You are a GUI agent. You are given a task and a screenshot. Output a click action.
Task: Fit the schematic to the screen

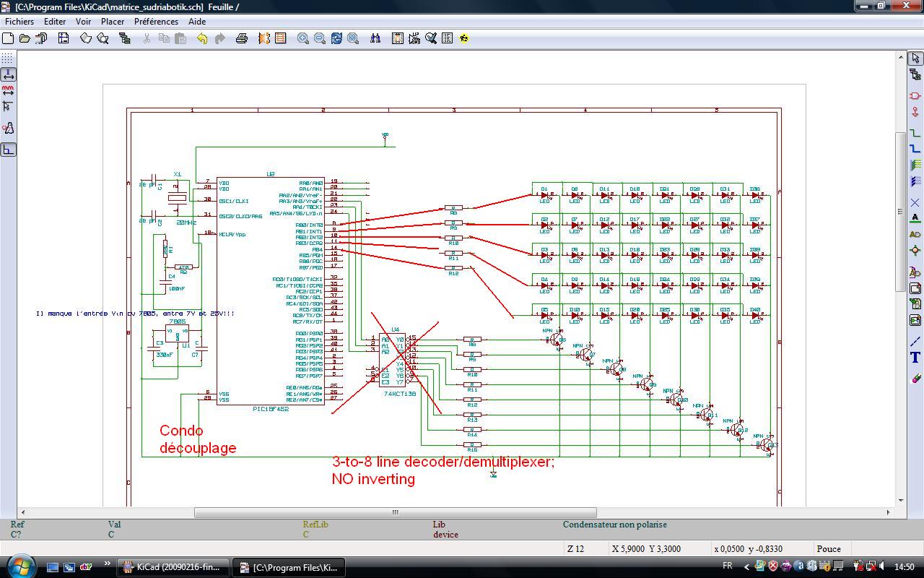point(353,38)
